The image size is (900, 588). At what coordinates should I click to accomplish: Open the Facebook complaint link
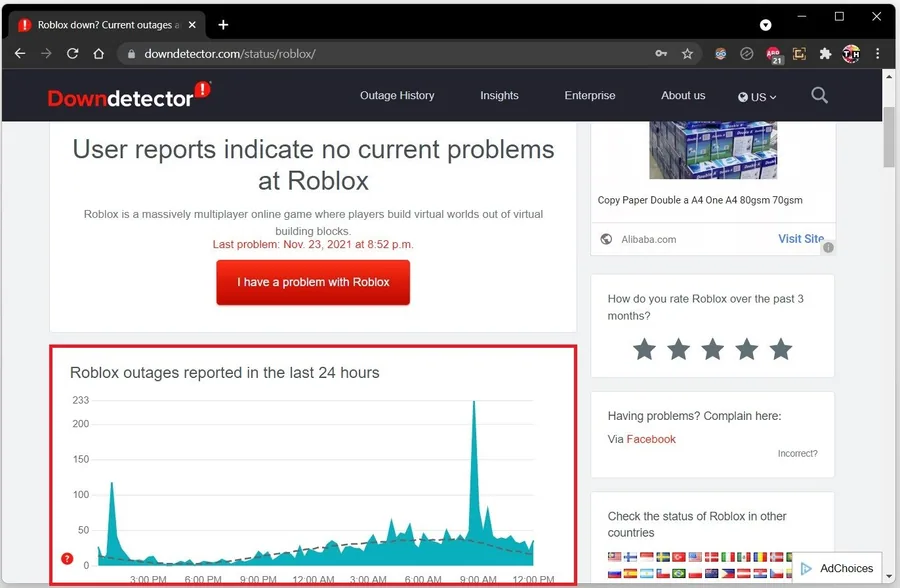point(651,439)
